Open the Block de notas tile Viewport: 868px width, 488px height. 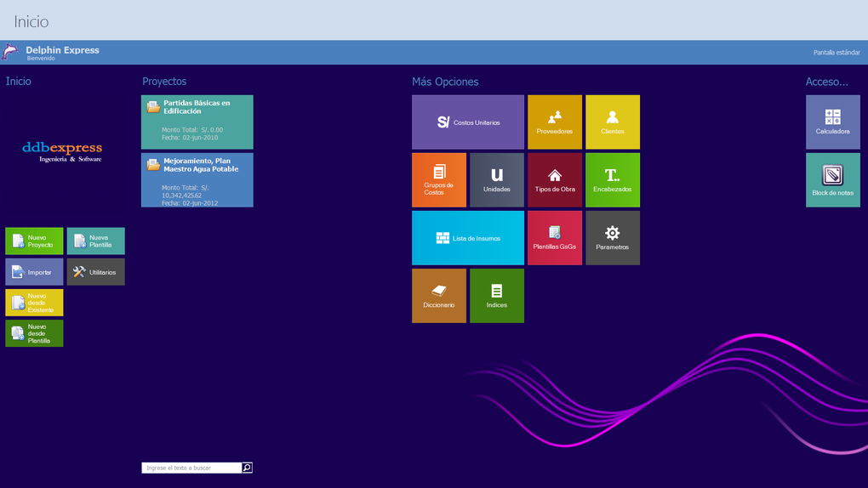pyautogui.click(x=833, y=180)
